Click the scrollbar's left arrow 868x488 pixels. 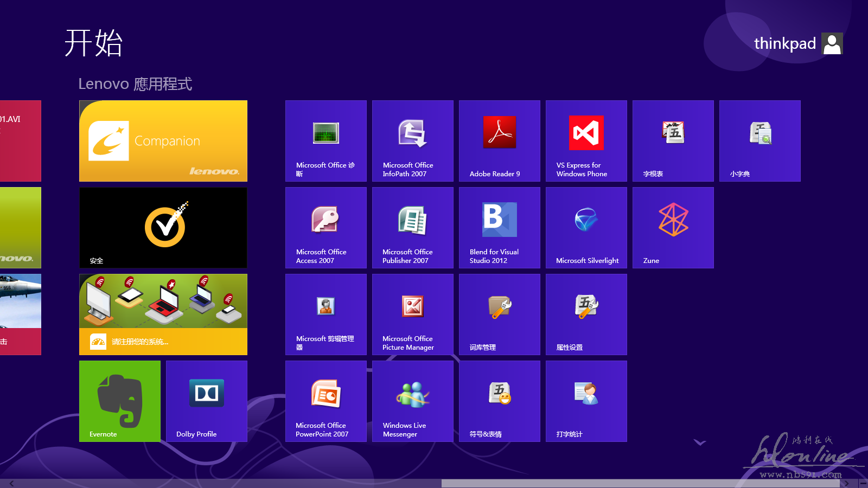[x=11, y=483]
